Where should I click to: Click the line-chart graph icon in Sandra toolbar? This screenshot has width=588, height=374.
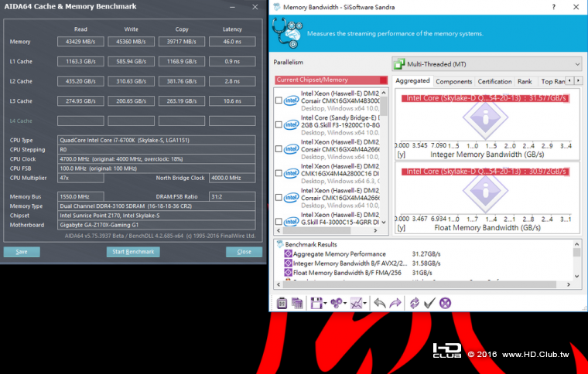click(x=356, y=303)
